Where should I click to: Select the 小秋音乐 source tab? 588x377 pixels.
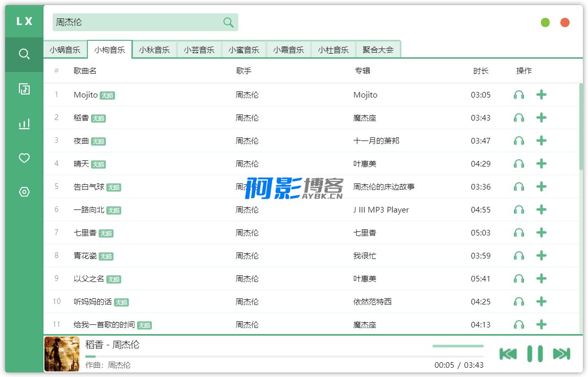pos(154,50)
